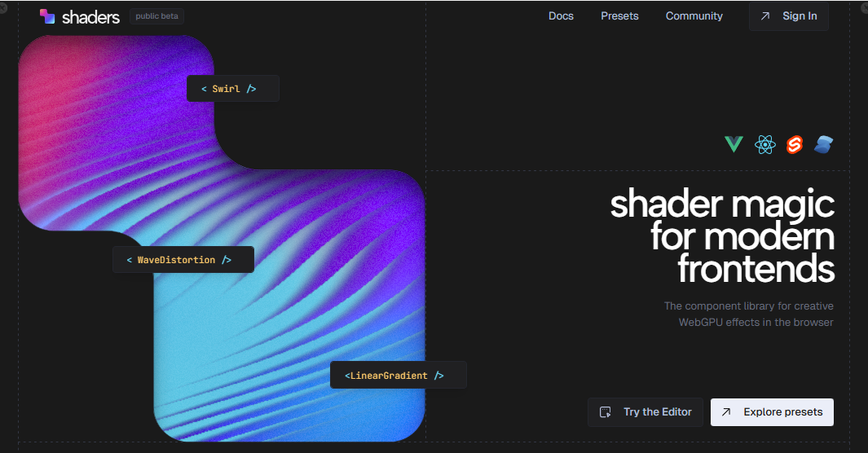The image size is (868, 453).
Task: Click the Sign In button
Action: click(788, 16)
